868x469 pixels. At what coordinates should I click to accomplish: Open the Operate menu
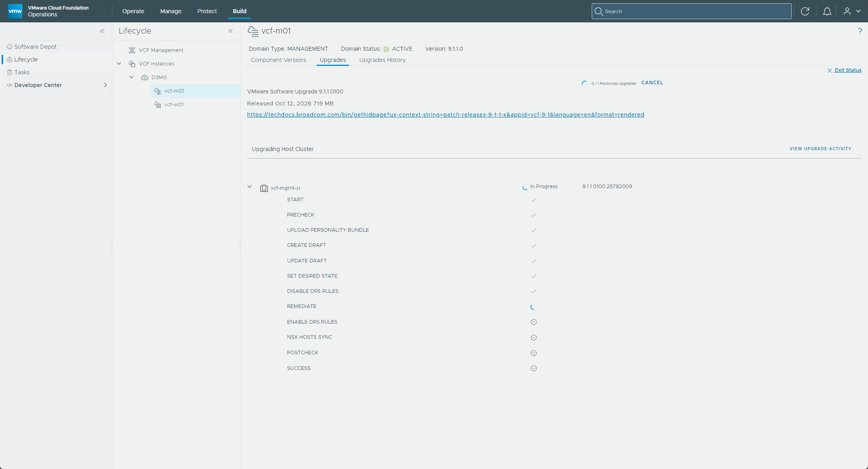tap(133, 11)
